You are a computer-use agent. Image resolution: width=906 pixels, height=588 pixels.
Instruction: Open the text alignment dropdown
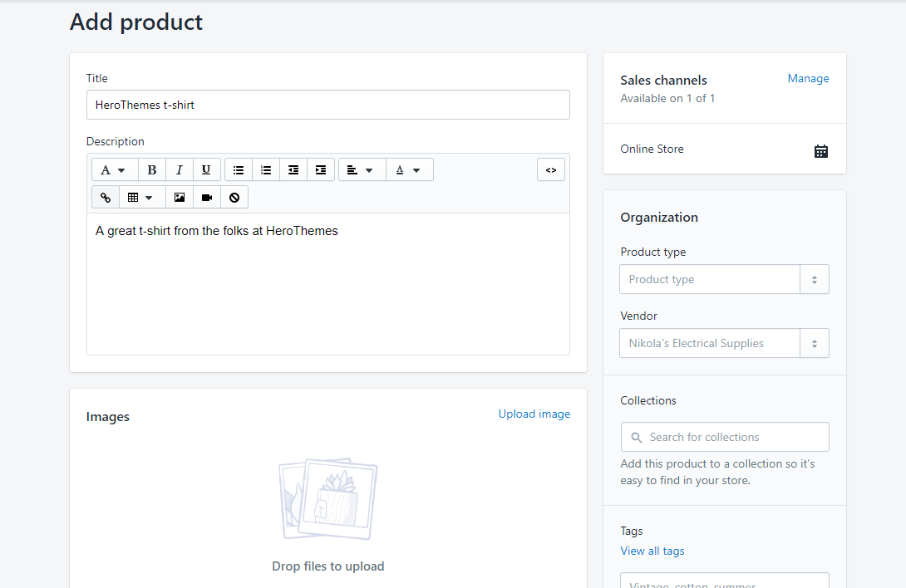coord(362,169)
